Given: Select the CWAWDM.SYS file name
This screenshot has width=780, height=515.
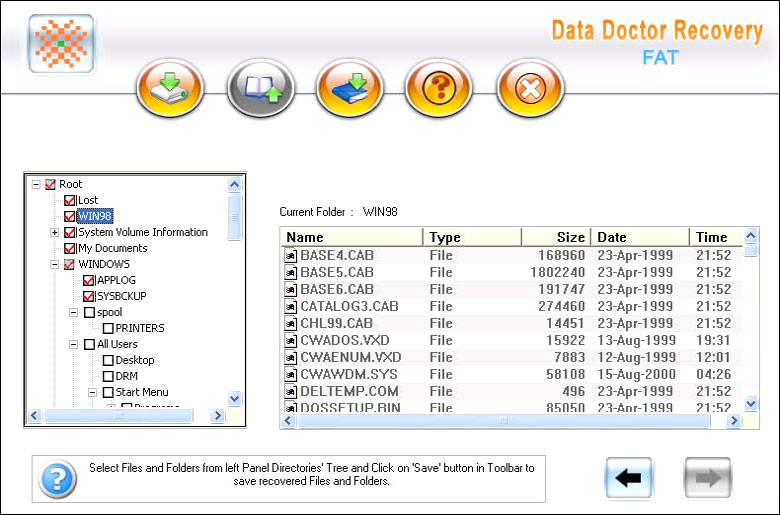Looking at the screenshot, I should coord(349,375).
